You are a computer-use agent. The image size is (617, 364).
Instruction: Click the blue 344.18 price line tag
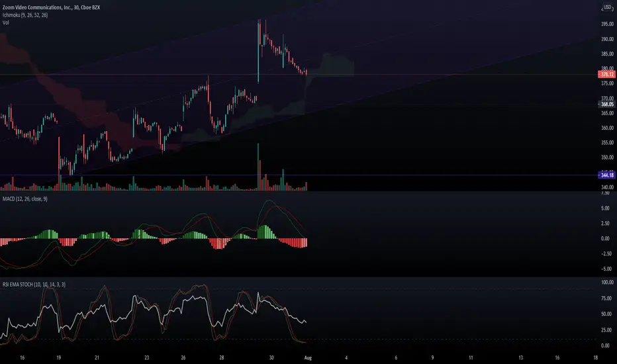(607, 175)
